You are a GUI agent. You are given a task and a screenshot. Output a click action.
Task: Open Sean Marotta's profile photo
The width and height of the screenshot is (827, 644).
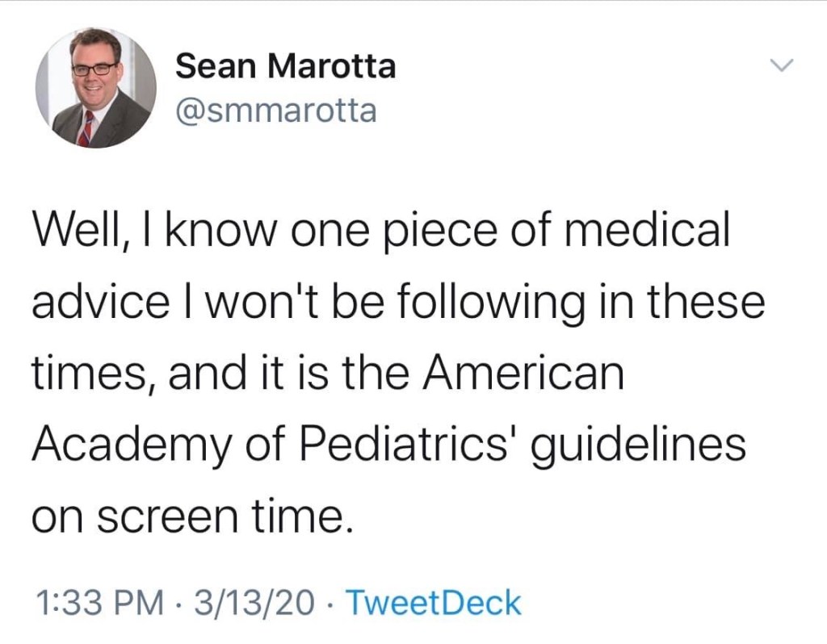96,87
